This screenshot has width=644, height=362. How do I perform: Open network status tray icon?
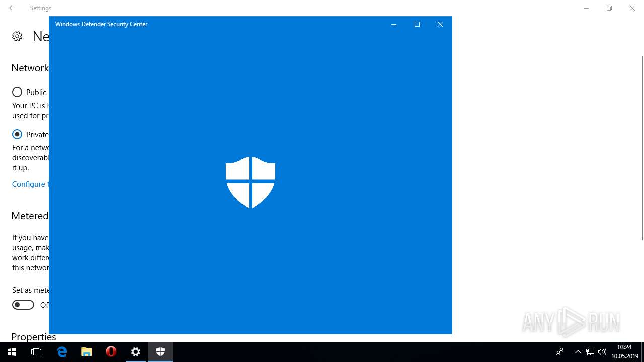tap(590, 352)
